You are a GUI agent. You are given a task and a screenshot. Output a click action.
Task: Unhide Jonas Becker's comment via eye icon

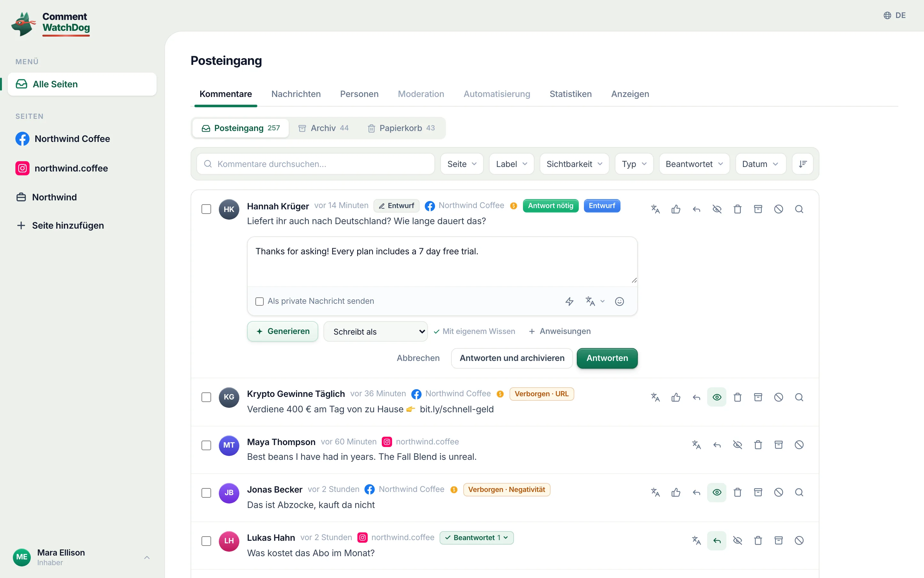(x=717, y=492)
